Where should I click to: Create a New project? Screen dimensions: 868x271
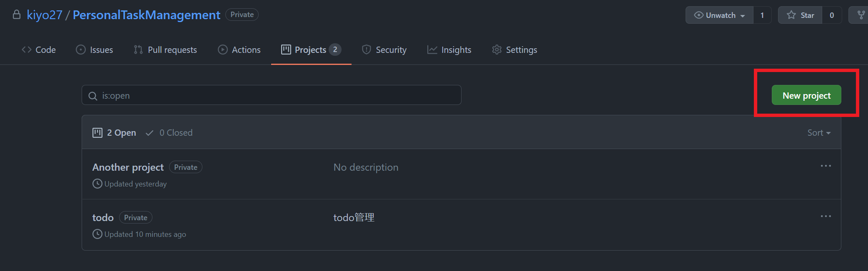[x=806, y=95]
